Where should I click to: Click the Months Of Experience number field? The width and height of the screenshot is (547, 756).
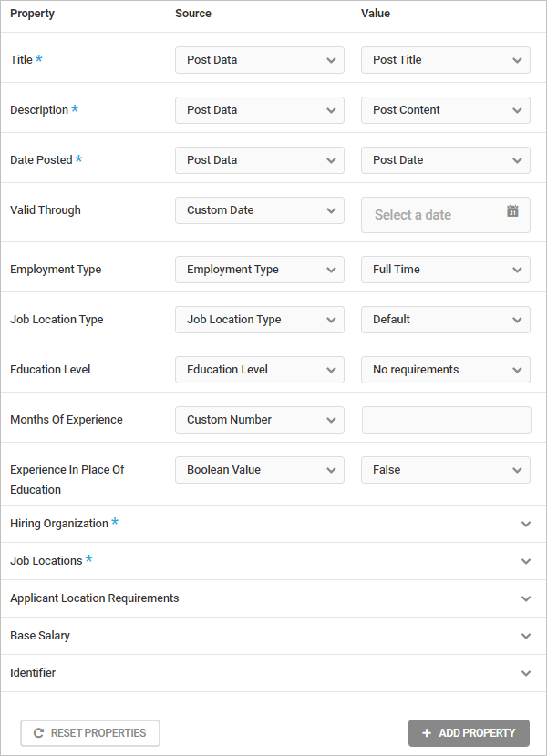[445, 419]
